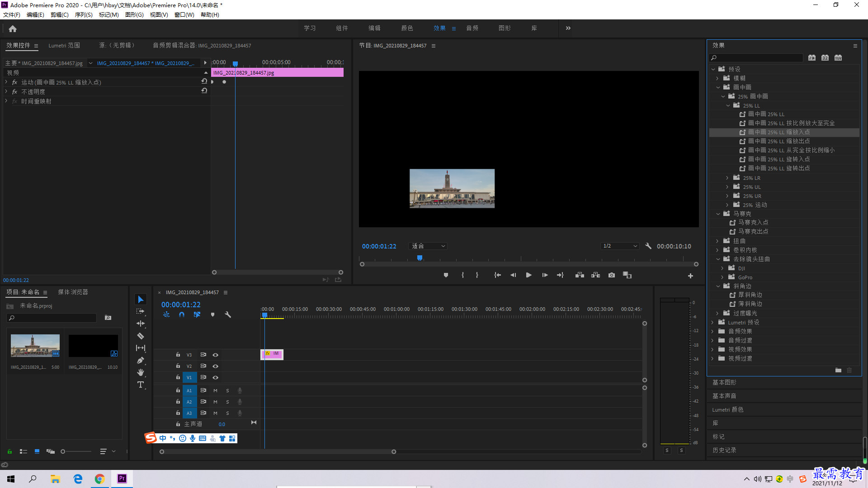Select the Selection tool arrow
Screen dimensions: 868x488
point(141,299)
